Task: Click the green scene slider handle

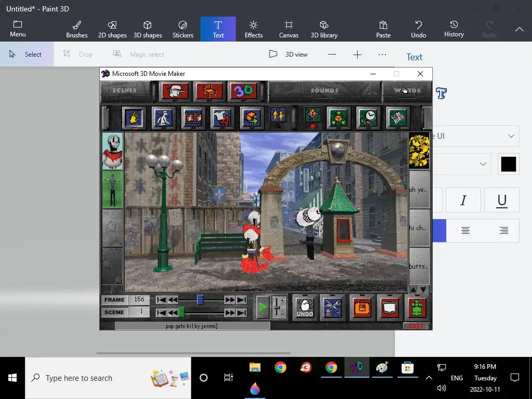Action: click(x=181, y=312)
